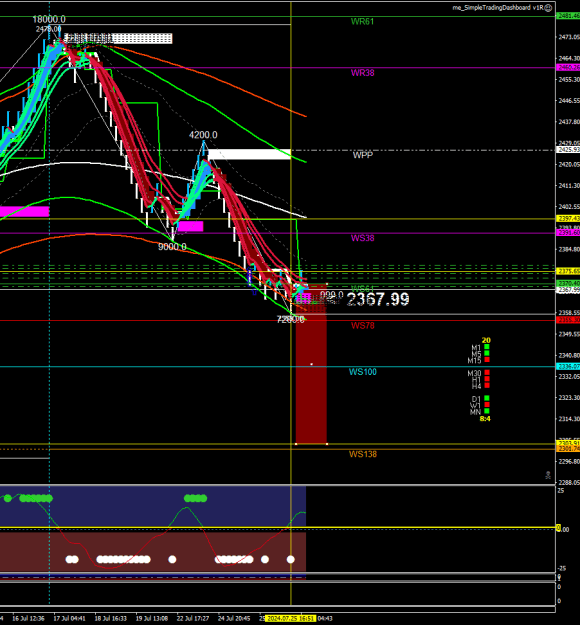Click the 24 Jul 20:45 time label
Screen dimensions: 580x625
click(234, 619)
